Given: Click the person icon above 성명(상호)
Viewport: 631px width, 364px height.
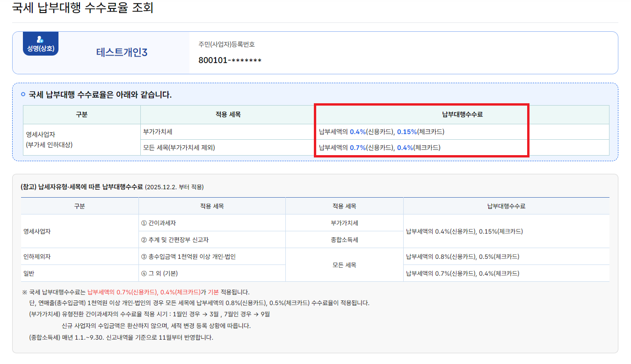Looking at the screenshot, I should click(40, 40).
